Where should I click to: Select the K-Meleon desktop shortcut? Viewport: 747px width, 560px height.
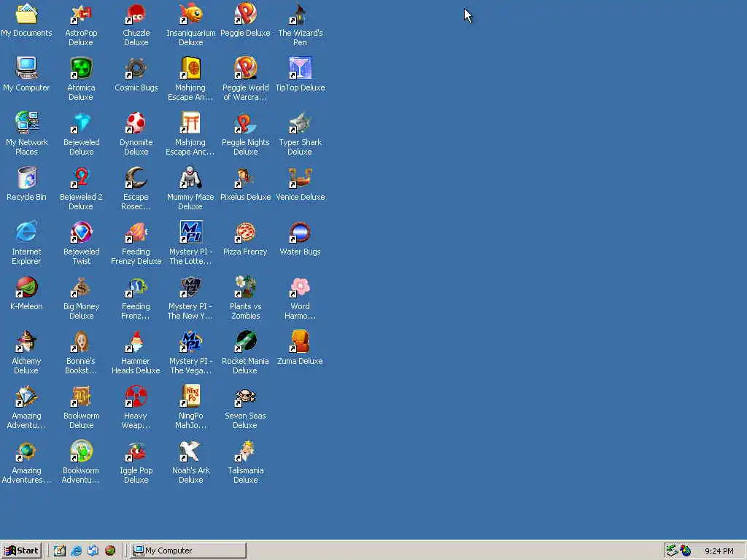pyautogui.click(x=26, y=293)
